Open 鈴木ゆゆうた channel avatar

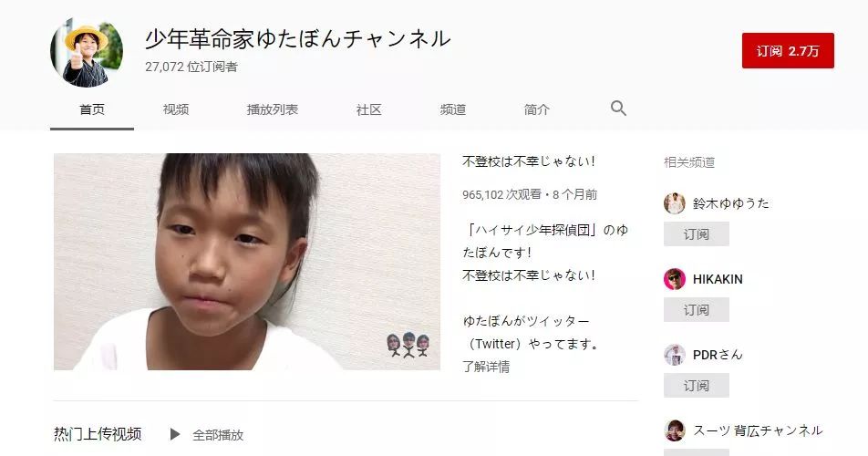pos(675,203)
